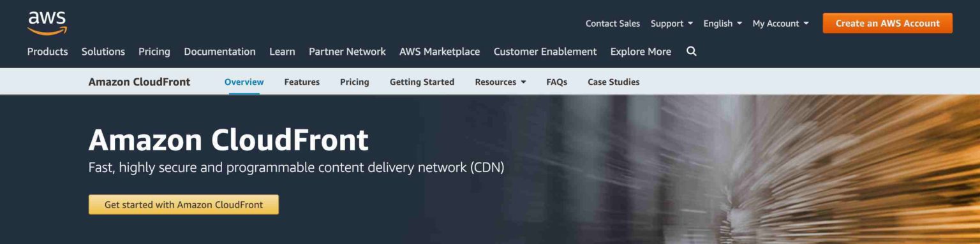Select the Learn menu item
980x244 pixels.
coord(282,52)
